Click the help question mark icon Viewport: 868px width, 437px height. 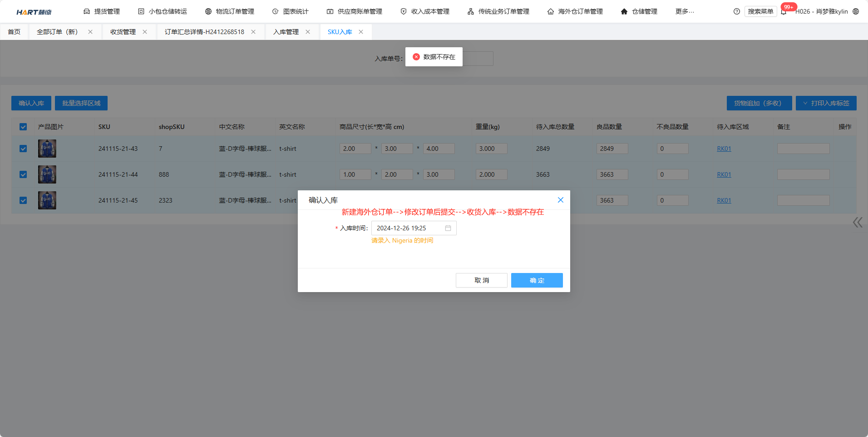click(x=736, y=11)
